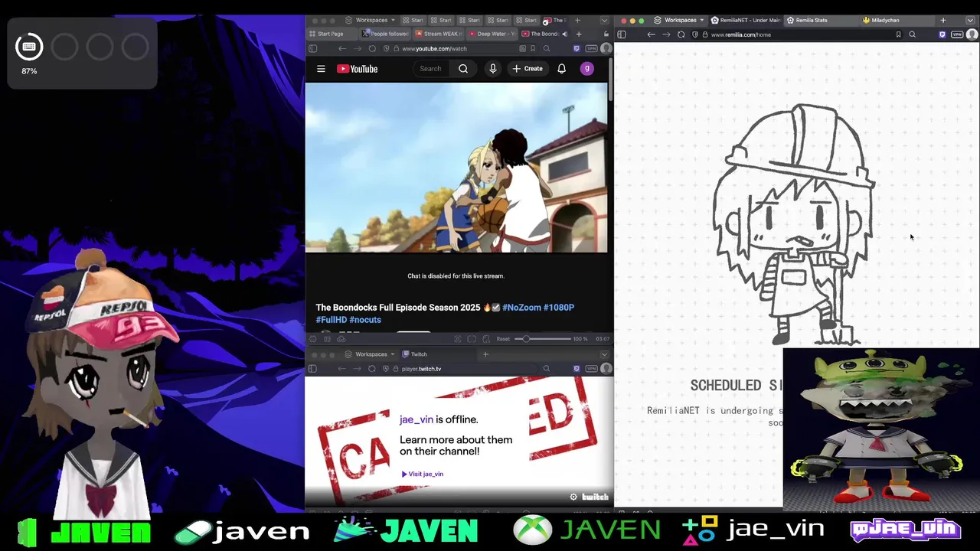Click the www.remilia.com/home address bar
Image resolution: width=980 pixels, height=551 pixels.
[796, 34]
